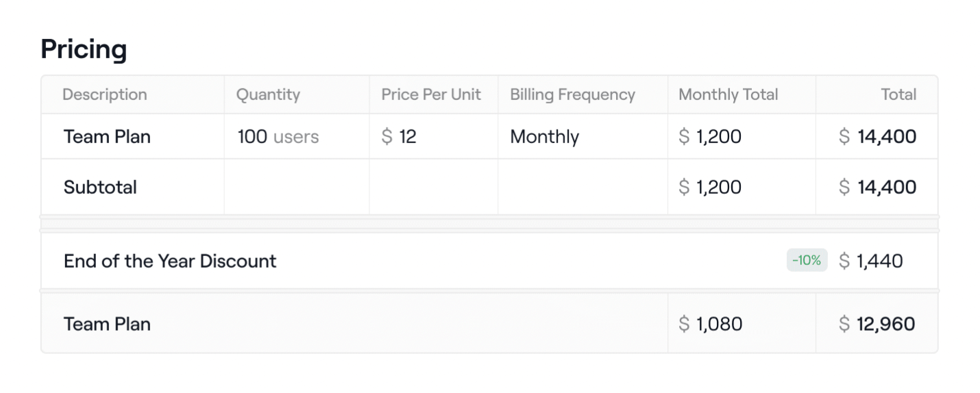Open the Monthly billing frequency dropdown
This screenshot has width=980, height=393.
pos(544,136)
